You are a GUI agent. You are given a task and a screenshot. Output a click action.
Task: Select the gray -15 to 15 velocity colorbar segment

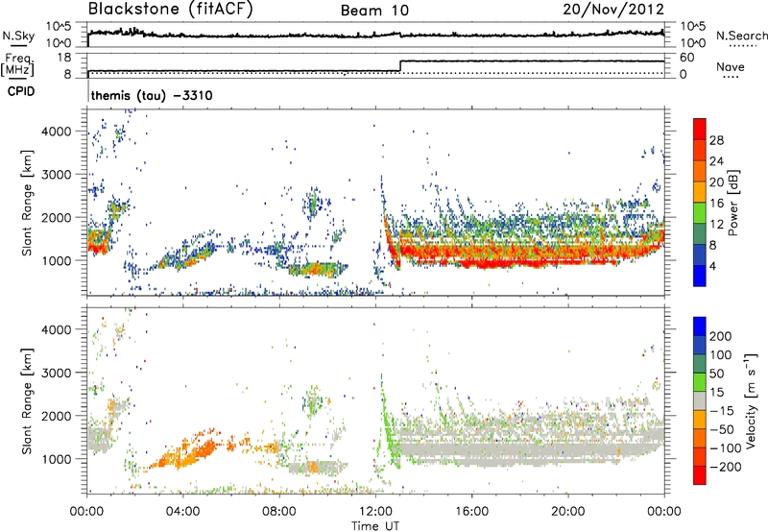click(700, 400)
